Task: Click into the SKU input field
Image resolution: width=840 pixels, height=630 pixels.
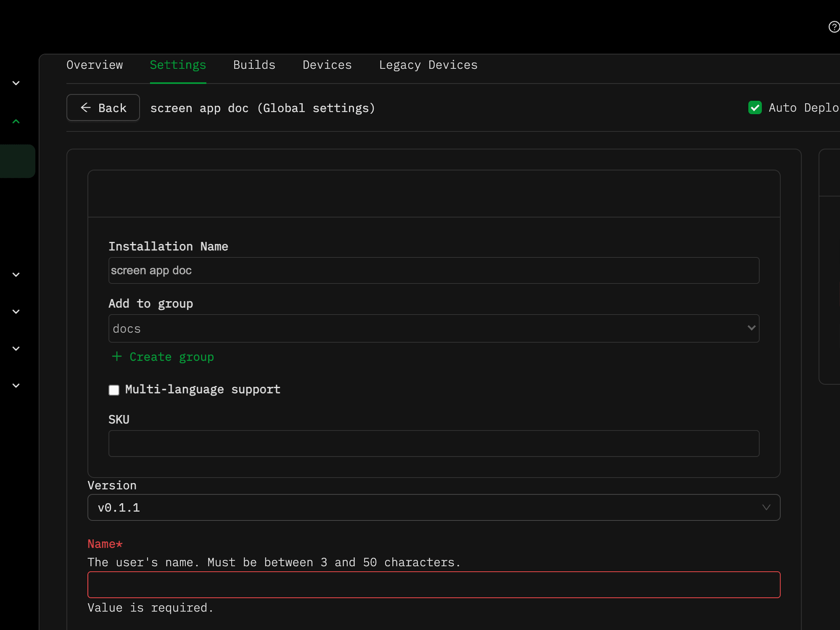Action: pos(433,443)
